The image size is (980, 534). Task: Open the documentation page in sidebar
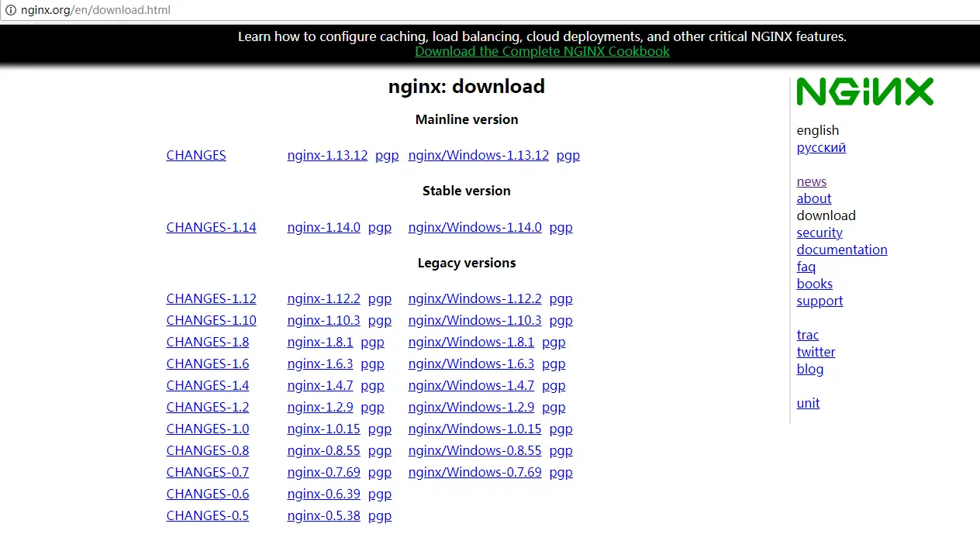click(842, 250)
